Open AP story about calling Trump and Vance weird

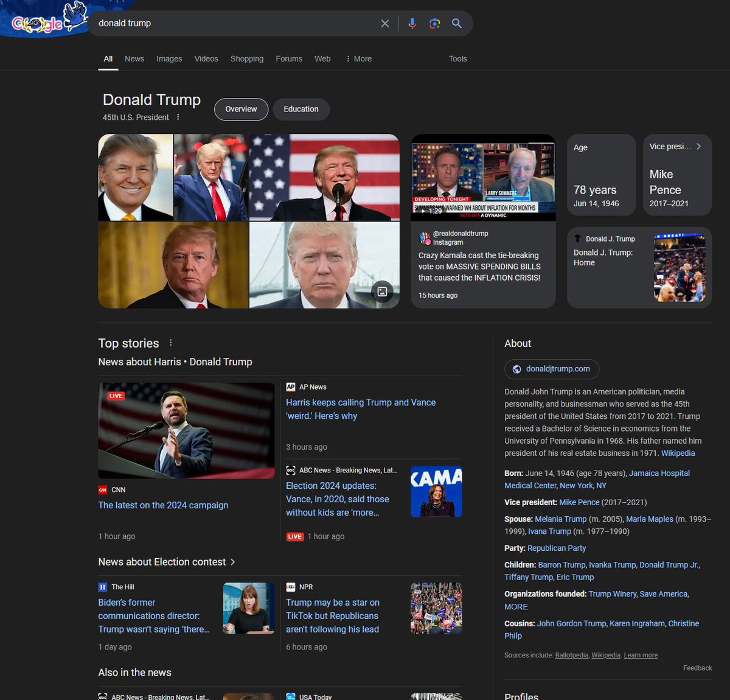click(x=361, y=409)
